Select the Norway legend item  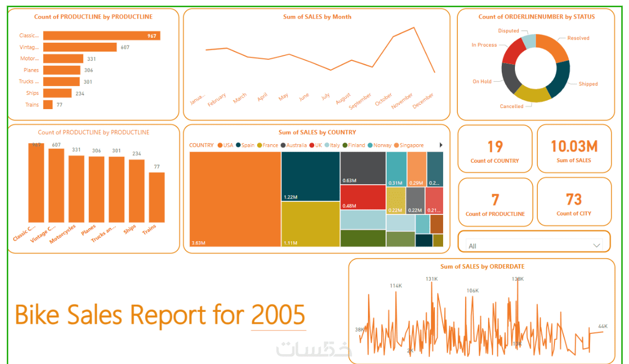coord(379,145)
